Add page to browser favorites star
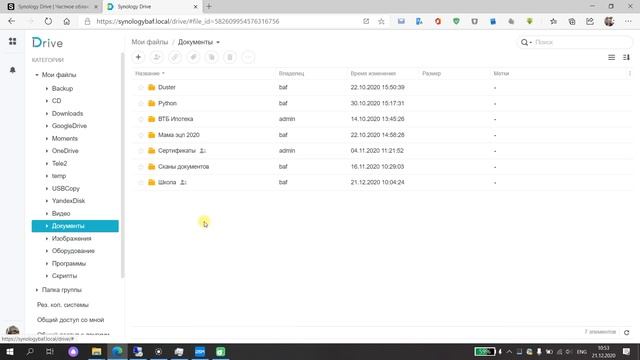640x360 pixels. tap(381, 21)
